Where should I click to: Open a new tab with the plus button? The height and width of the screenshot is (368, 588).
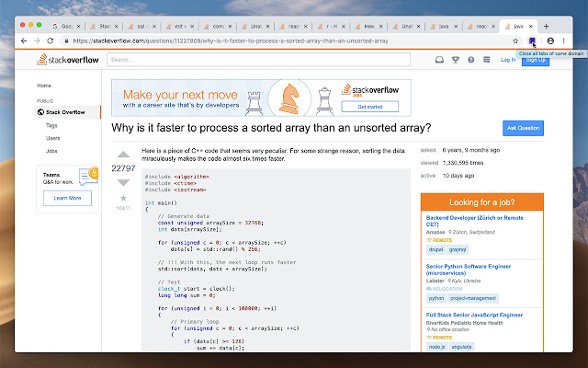[546, 27]
